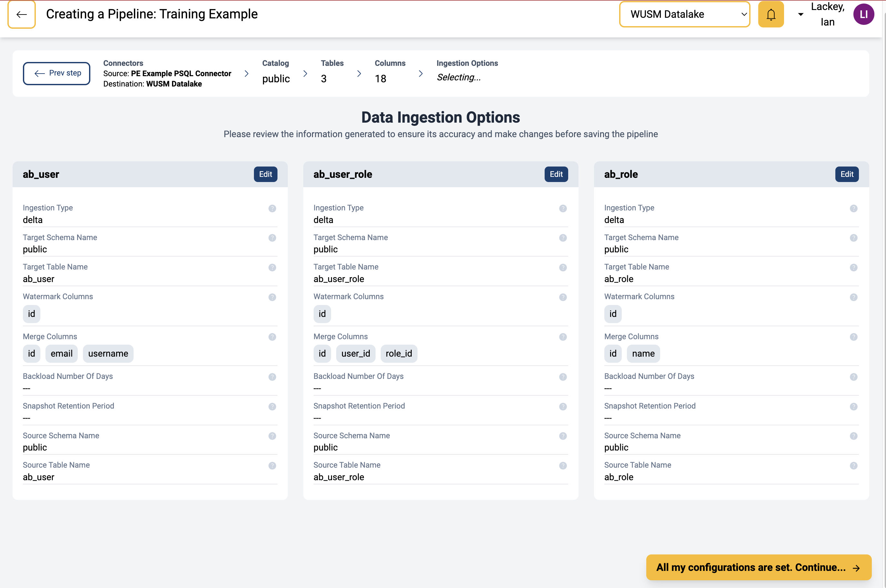Click help icon for ab_user_role Source Schema Name

point(563,436)
